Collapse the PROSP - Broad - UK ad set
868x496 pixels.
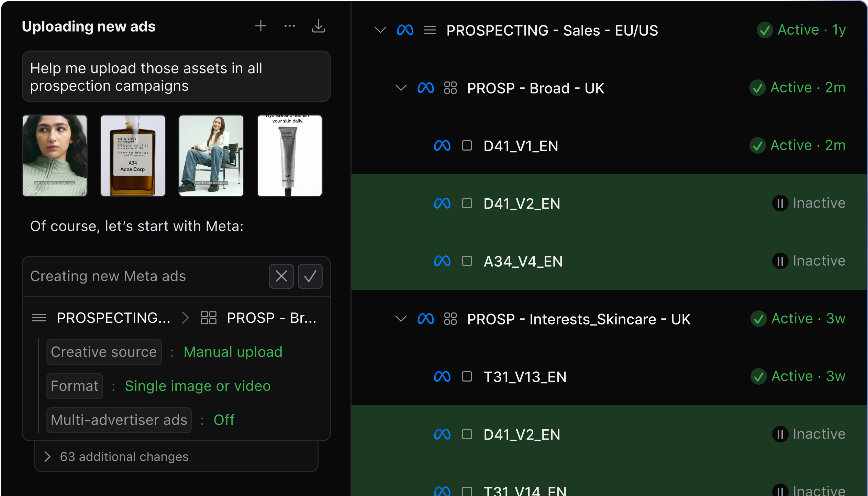(401, 88)
